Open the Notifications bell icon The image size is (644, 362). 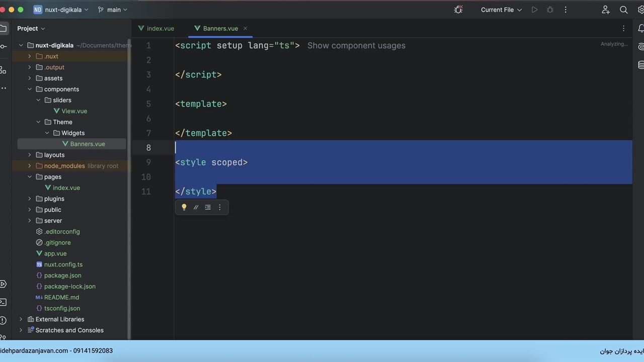click(641, 28)
